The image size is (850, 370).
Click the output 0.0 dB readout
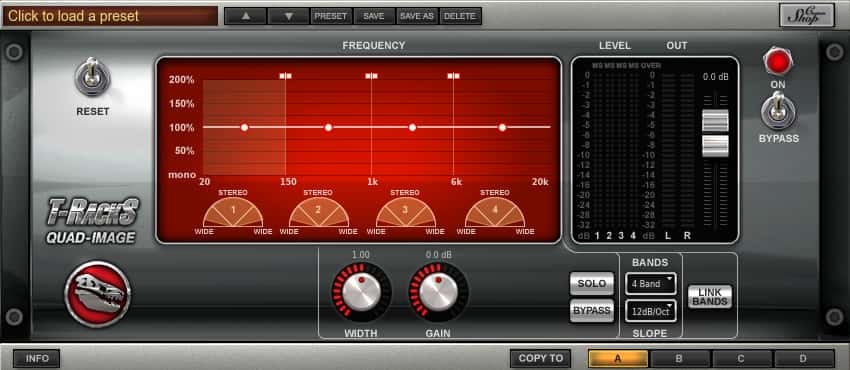(x=716, y=77)
